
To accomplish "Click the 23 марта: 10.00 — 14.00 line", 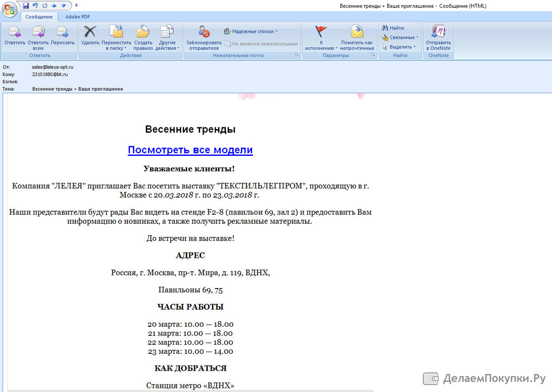I will [x=190, y=352].
